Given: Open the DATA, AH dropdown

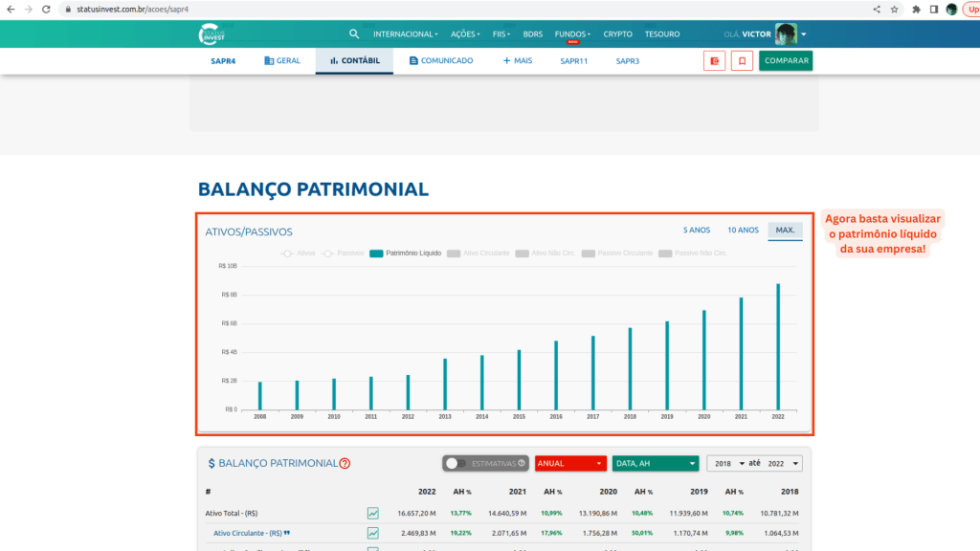Looking at the screenshot, I should [x=656, y=464].
